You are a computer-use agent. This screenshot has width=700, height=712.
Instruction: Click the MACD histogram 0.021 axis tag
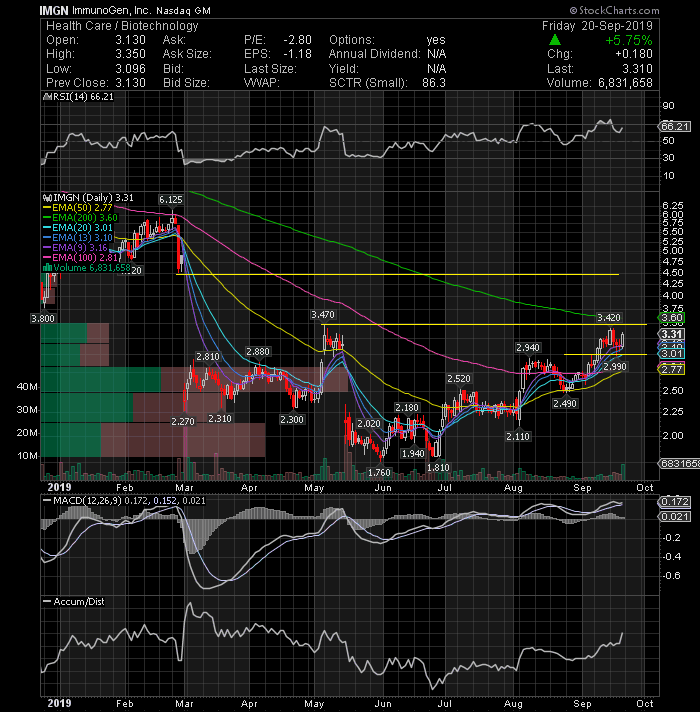coord(675,517)
